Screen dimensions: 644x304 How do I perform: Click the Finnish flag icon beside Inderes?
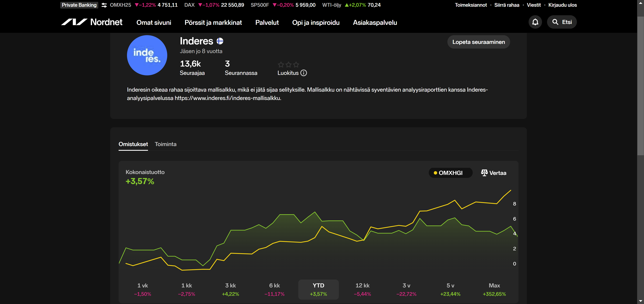220,41
